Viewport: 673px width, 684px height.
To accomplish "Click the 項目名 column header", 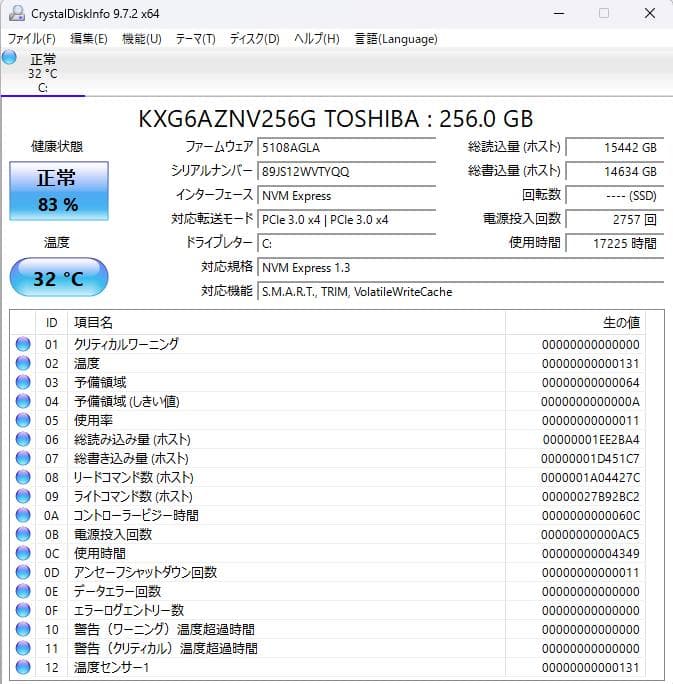I will pyautogui.click(x=286, y=323).
